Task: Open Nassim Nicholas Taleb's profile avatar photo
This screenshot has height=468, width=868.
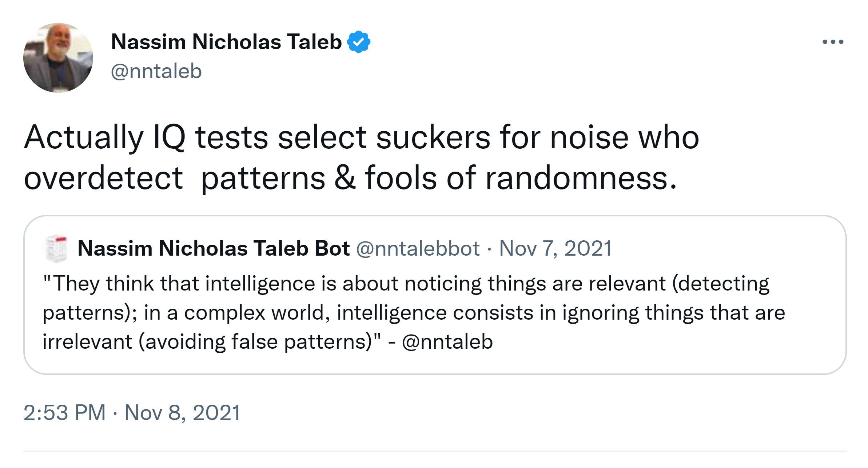Action: (58, 58)
